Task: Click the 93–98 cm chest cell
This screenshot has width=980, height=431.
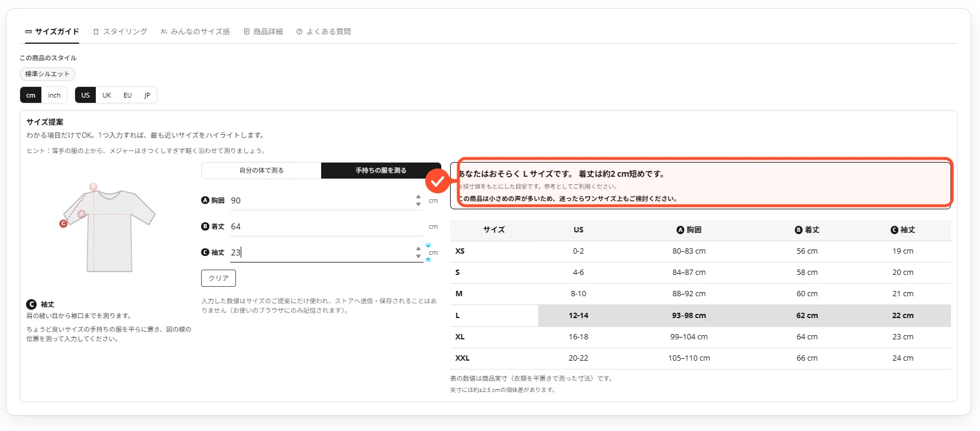Action: 689,316
